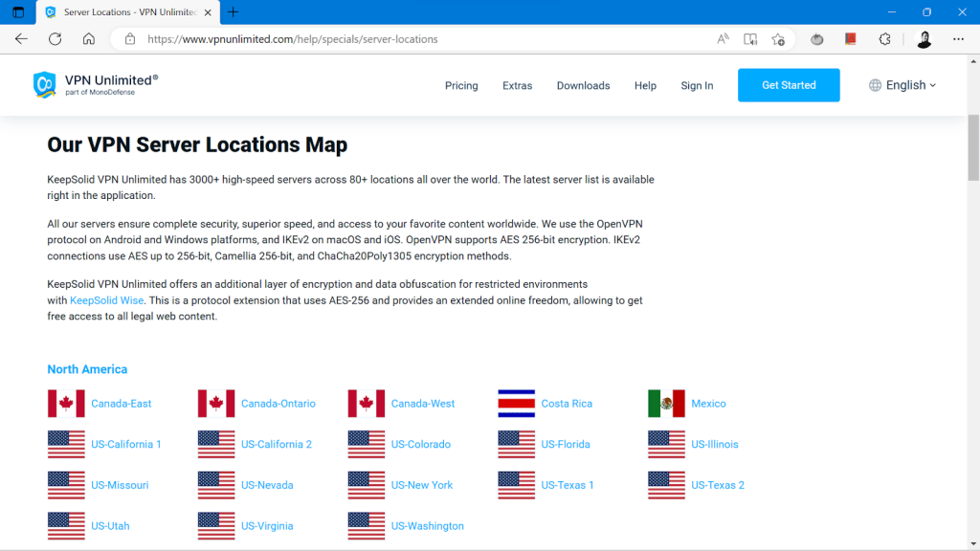Click the US-Florida flag icon
The height and width of the screenshot is (551, 980).
[516, 444]
